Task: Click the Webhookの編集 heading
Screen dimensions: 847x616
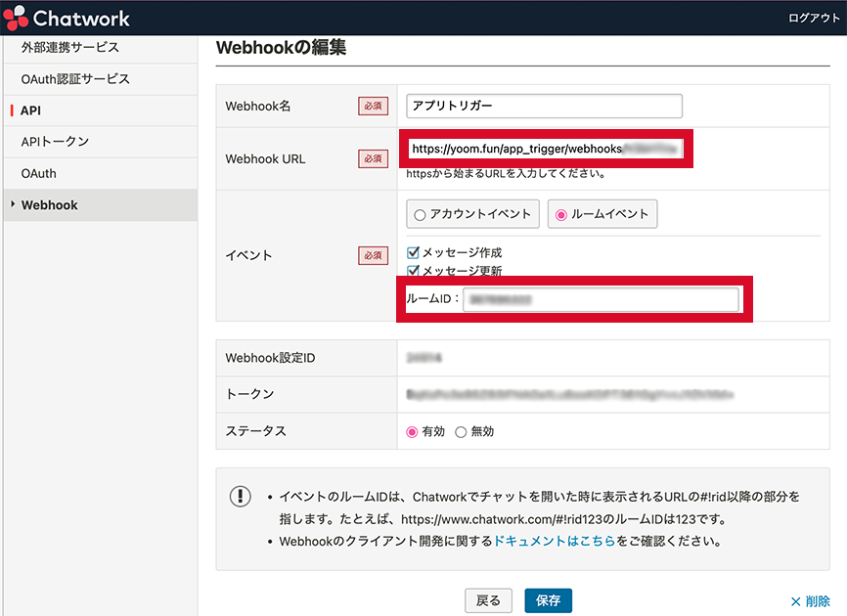Action: click(x=281, y=48)
